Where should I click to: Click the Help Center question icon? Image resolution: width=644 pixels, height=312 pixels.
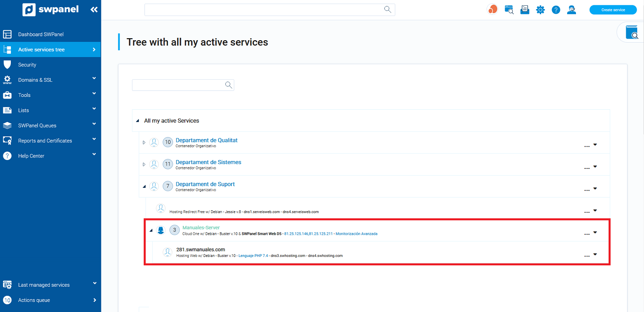click(x=7, y=156)
